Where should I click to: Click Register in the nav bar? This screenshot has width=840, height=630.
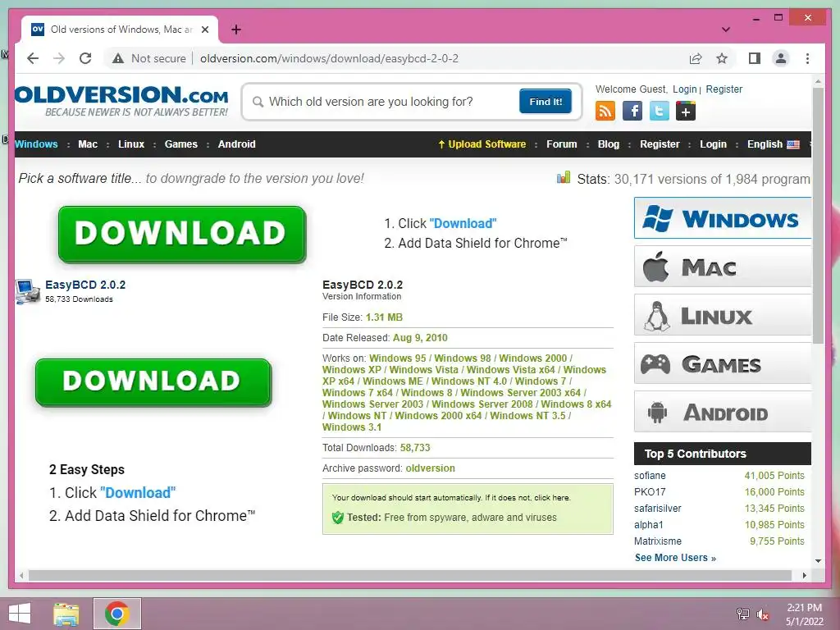pos(660,144)
